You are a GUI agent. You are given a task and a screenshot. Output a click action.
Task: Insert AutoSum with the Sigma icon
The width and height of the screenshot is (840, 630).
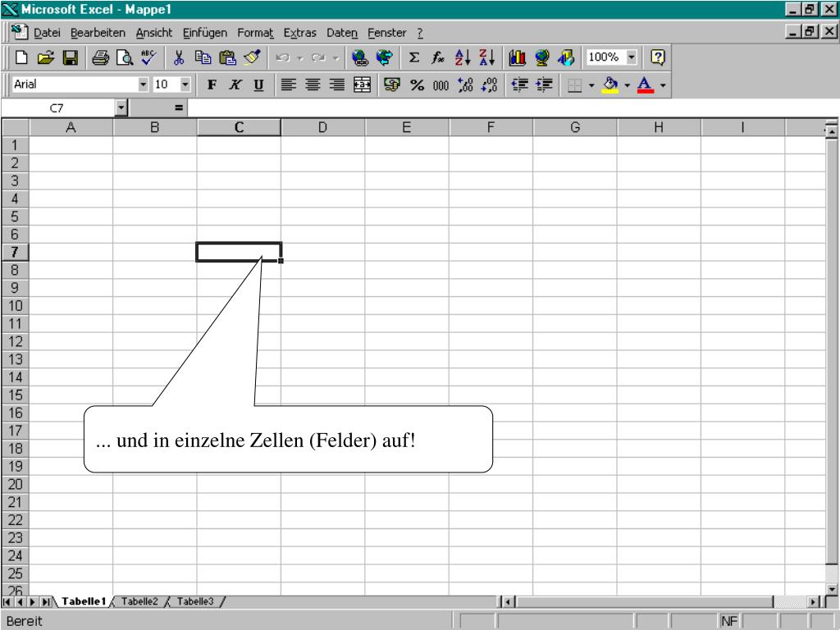(x=414, y=57)
